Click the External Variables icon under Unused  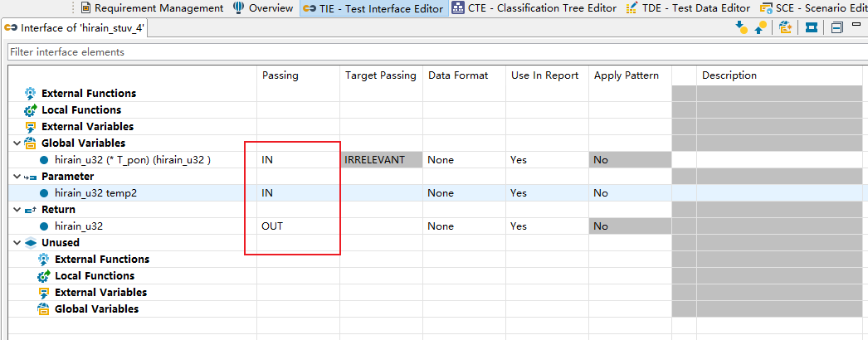coord(43,293)
